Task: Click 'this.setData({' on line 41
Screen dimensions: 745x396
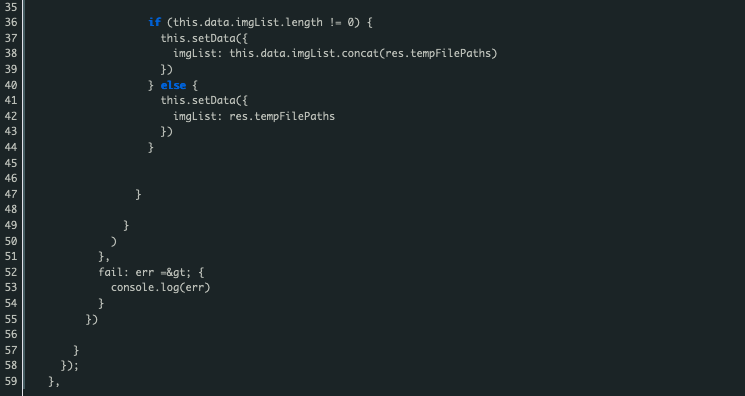Action: [x=204, y=100]
